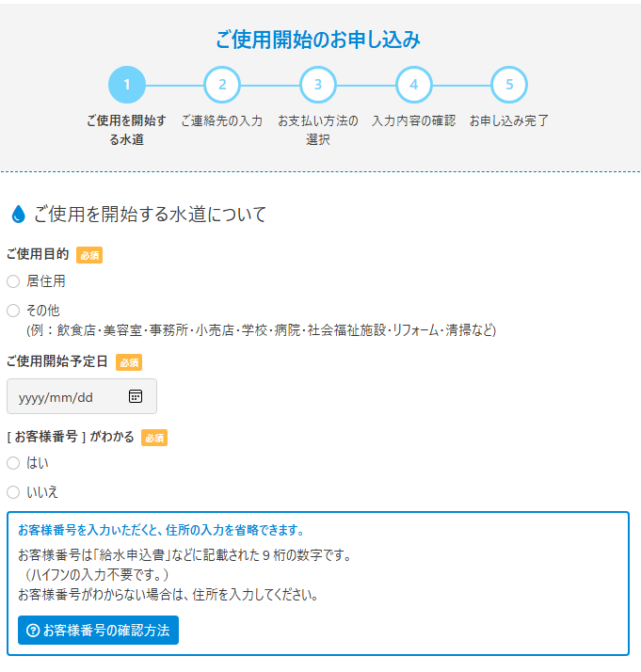Click the お支払い方法の選択 step label
641x672 pixels.
[318, 130]
